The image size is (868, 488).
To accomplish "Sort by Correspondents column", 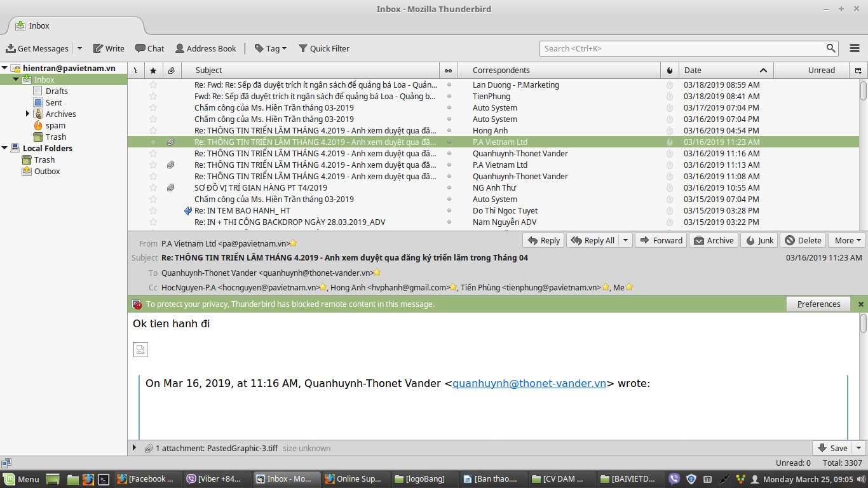I will (559, 70).
